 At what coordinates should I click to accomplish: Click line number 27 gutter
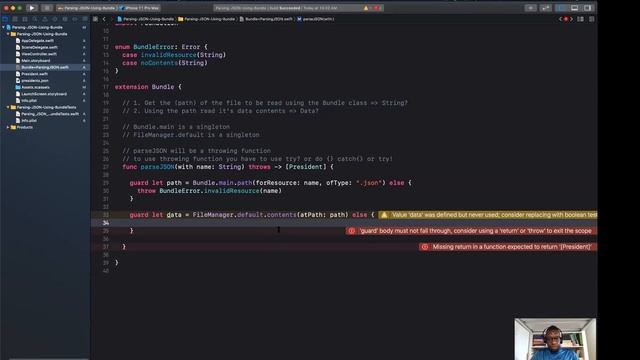(106, 167)
